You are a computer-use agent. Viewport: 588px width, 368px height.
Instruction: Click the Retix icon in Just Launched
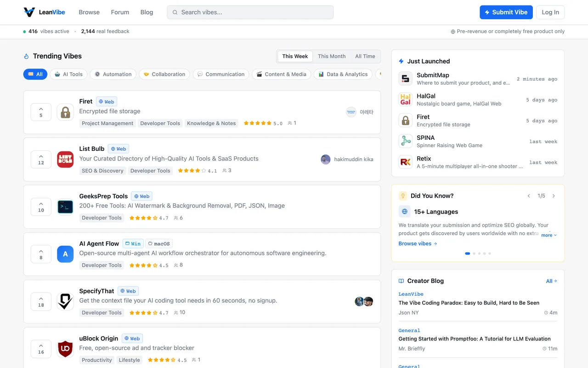(x=406, y=162)
